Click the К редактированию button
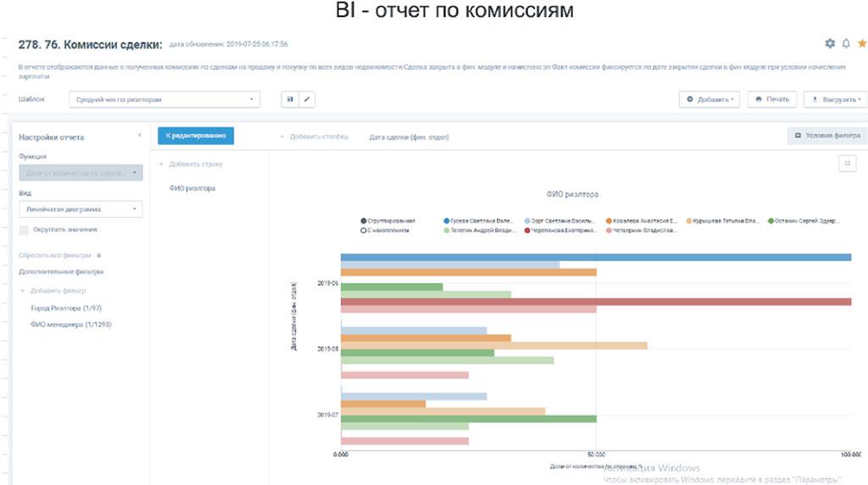The height and width of the screenshot is (485, 868). point(196,135)
